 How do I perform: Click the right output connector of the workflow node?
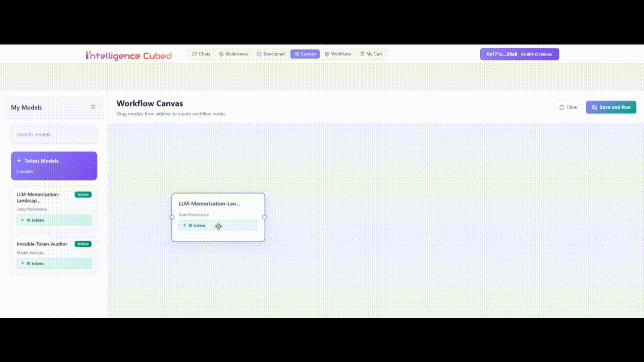[x=265, y=217]
